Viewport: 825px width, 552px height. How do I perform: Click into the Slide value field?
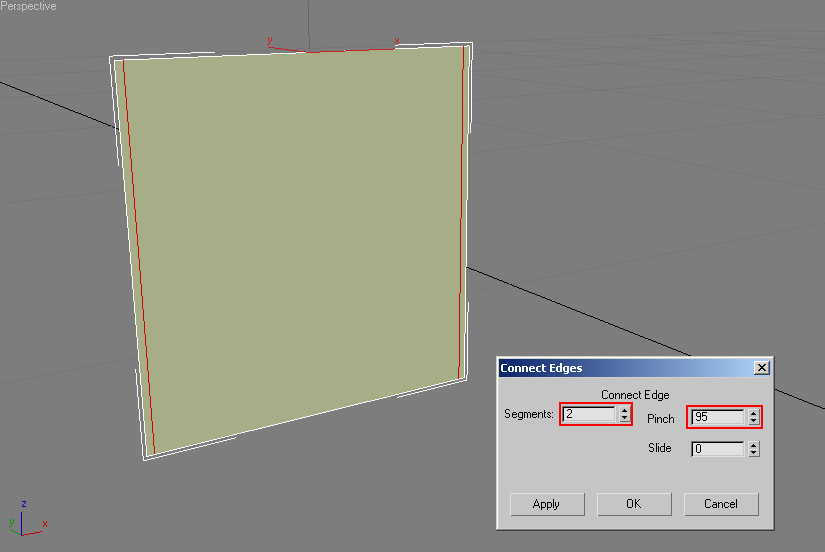coord(718,449)
